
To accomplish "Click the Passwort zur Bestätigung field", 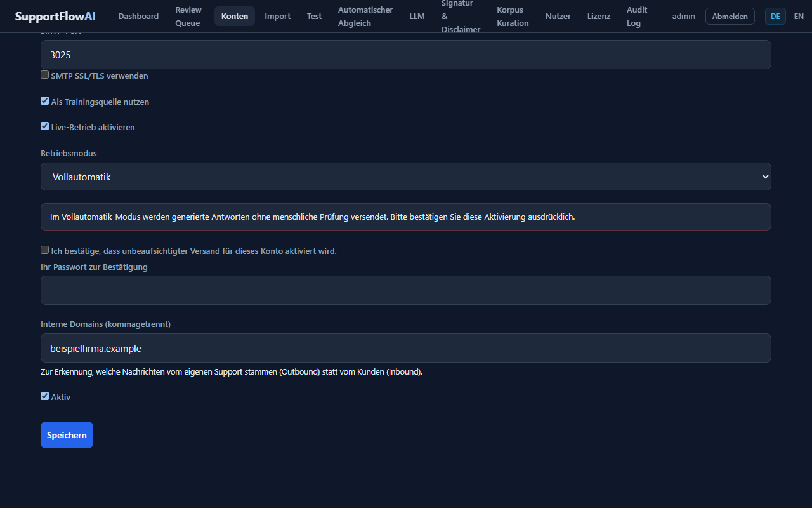I will click(406, 290).
